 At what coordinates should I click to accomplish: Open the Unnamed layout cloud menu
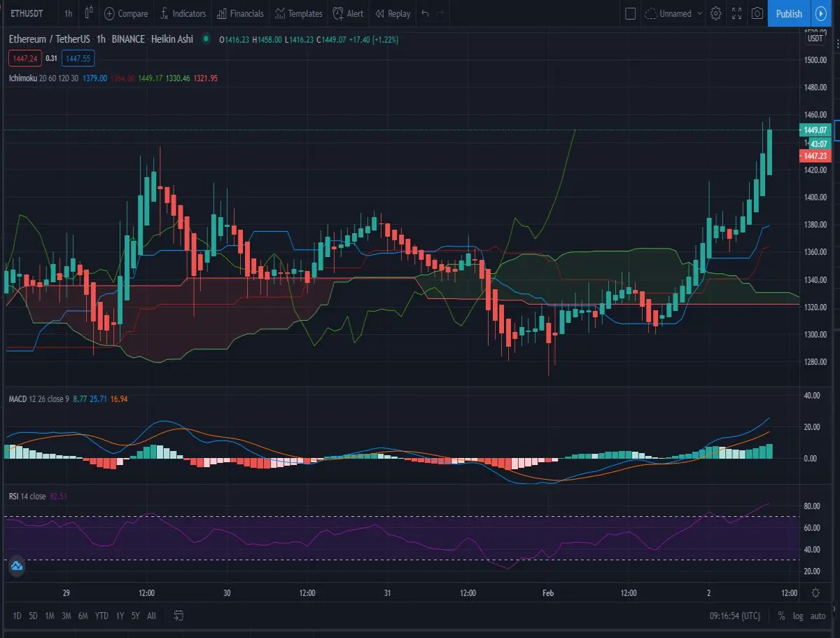tap(673, 13)
